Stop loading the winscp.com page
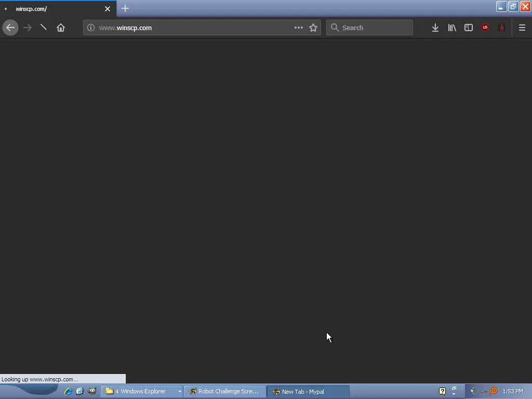The image size is (532, 399). 44,28
